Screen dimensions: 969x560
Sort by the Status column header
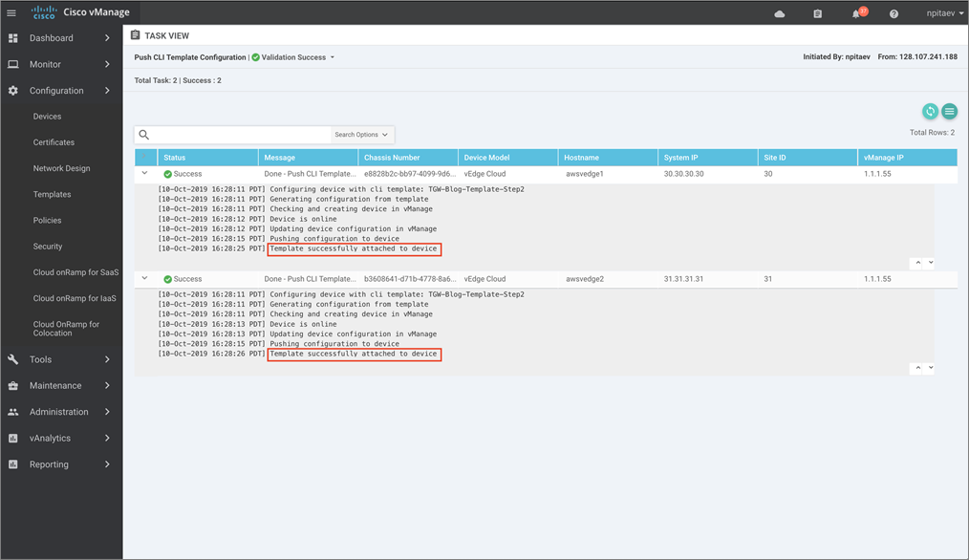coord(207,158)
